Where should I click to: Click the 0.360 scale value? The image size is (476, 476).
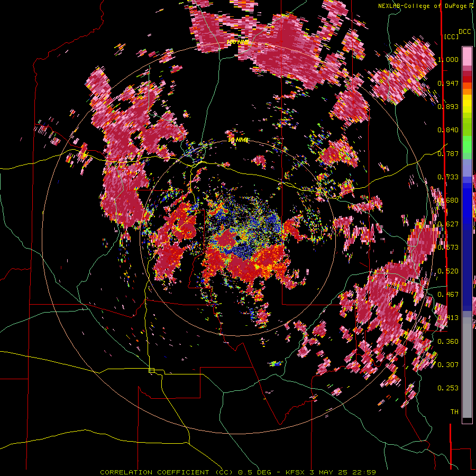pyautogui.click(x=448, y=342)
